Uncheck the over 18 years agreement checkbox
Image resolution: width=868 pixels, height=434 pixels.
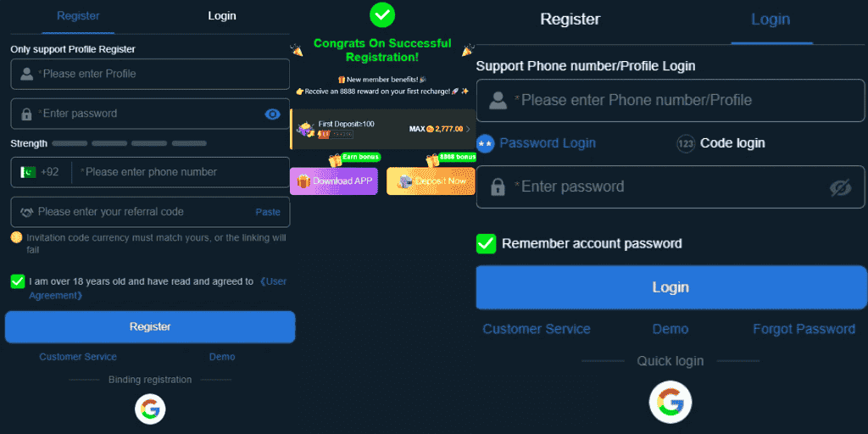pyautogui.click(x=18, y=281)
